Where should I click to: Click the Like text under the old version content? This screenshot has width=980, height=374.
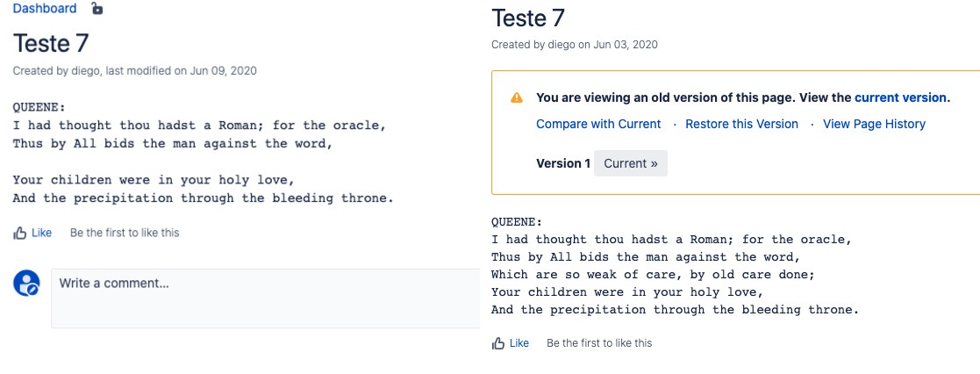click(519, 343)
